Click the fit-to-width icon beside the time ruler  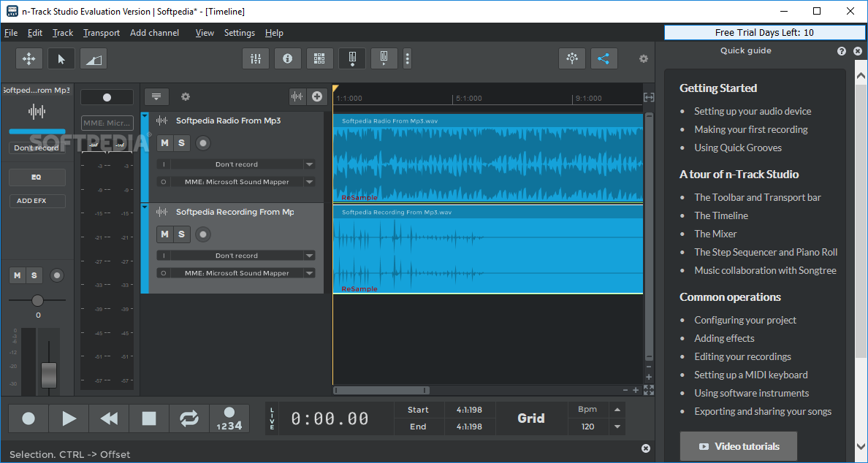tap(649, 97)
